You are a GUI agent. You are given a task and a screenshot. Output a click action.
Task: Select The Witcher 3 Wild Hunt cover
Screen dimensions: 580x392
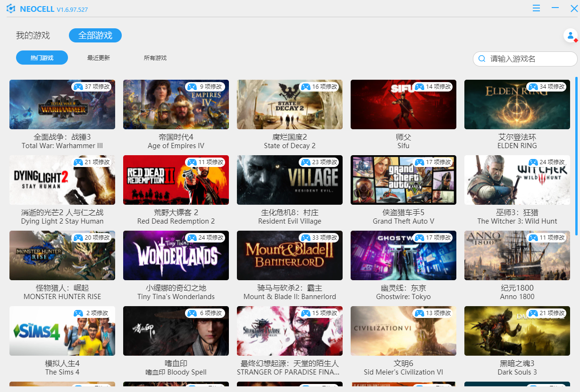517,180
